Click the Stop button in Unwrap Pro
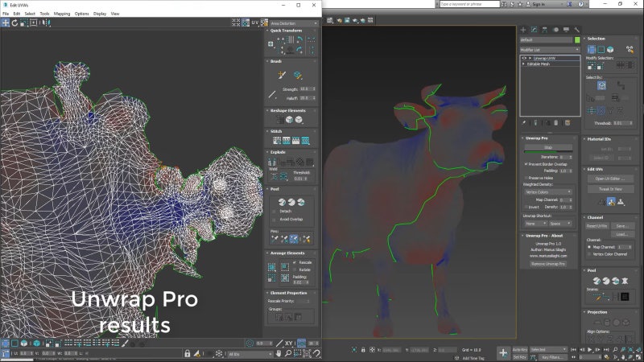The width and height of the screenshot is (644, 362). pos(548,147)
